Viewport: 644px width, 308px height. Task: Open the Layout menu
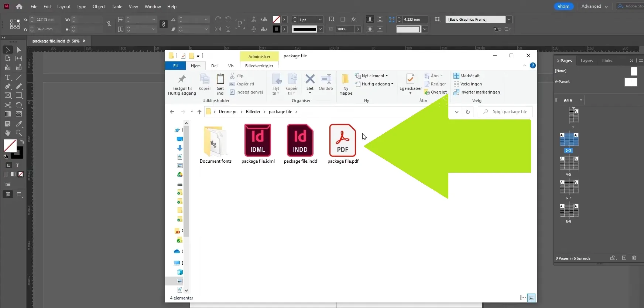64,7
